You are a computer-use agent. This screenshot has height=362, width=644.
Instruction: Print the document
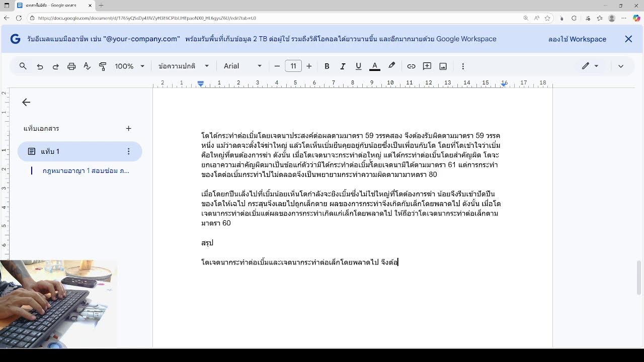coord(71,66)
